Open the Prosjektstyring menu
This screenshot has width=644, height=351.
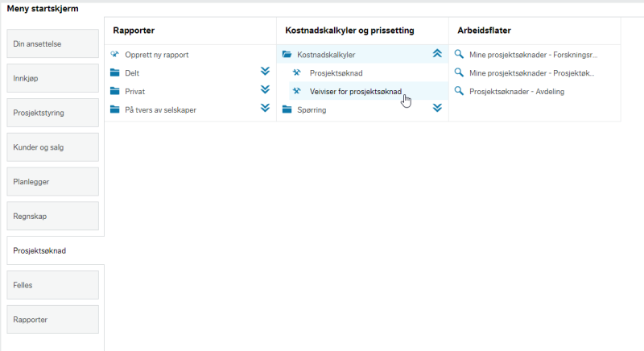(52, 113)
